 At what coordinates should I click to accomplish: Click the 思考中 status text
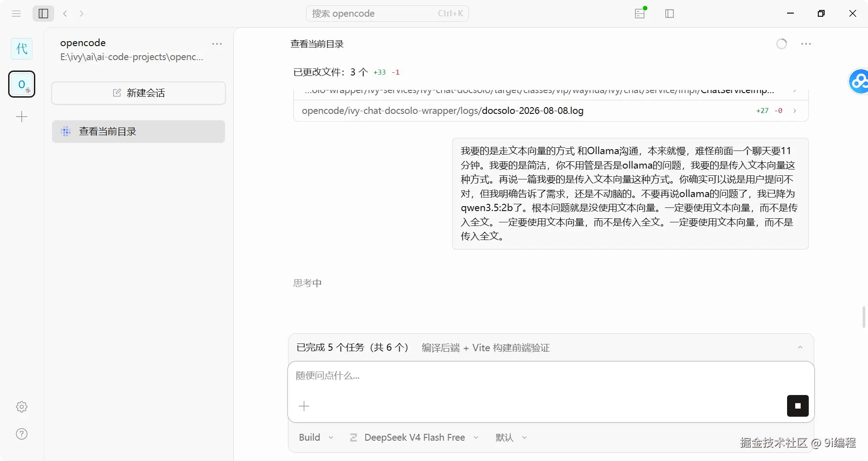(x=307, y=283)
